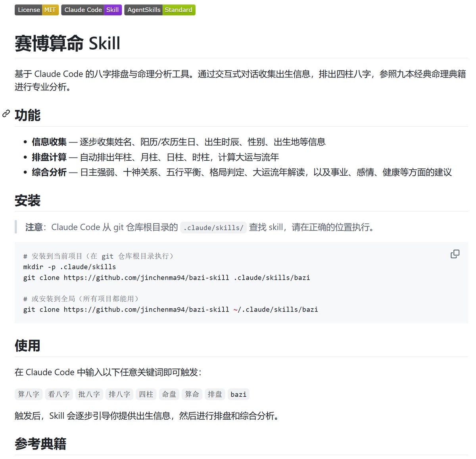Click the anchor link icon beside 功能 heading

[x=6, y=114]
